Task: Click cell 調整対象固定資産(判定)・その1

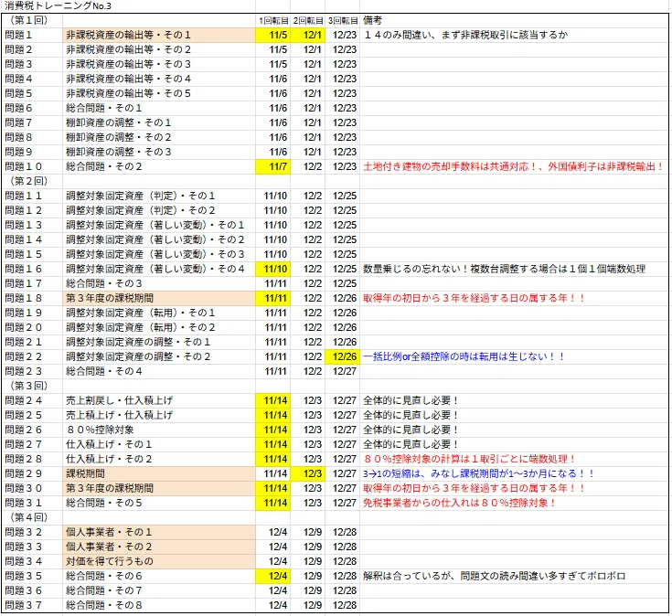Action: 159,196
